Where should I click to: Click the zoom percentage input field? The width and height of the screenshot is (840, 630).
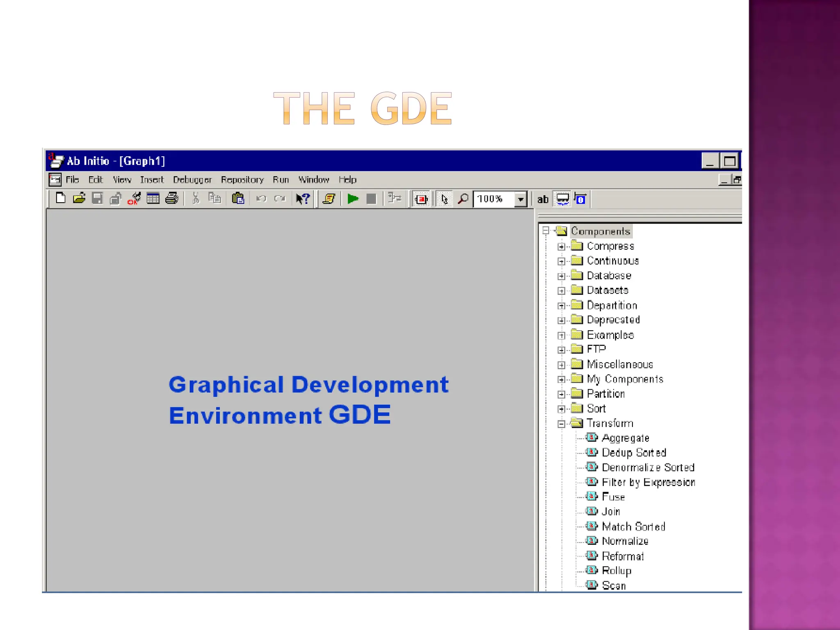pos(492,199)
